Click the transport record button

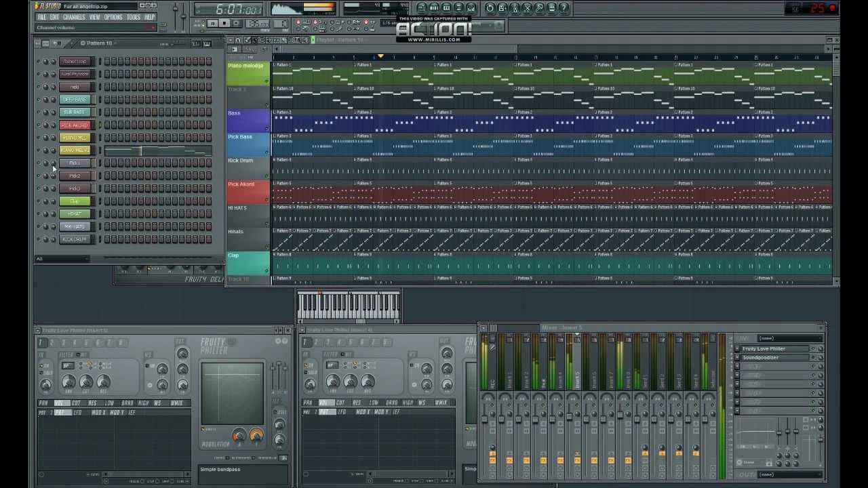[x=236, y=23]
